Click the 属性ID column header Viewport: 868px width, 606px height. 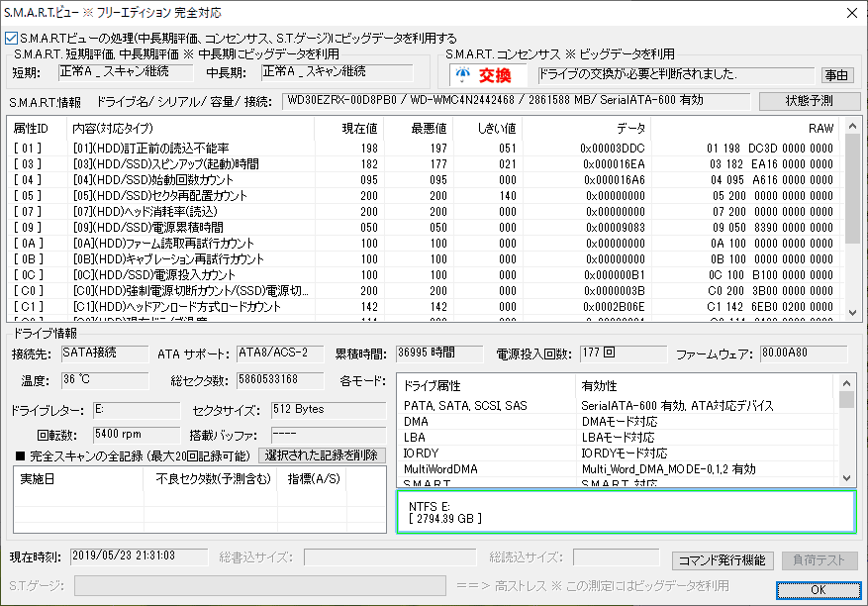click(37, 129)
